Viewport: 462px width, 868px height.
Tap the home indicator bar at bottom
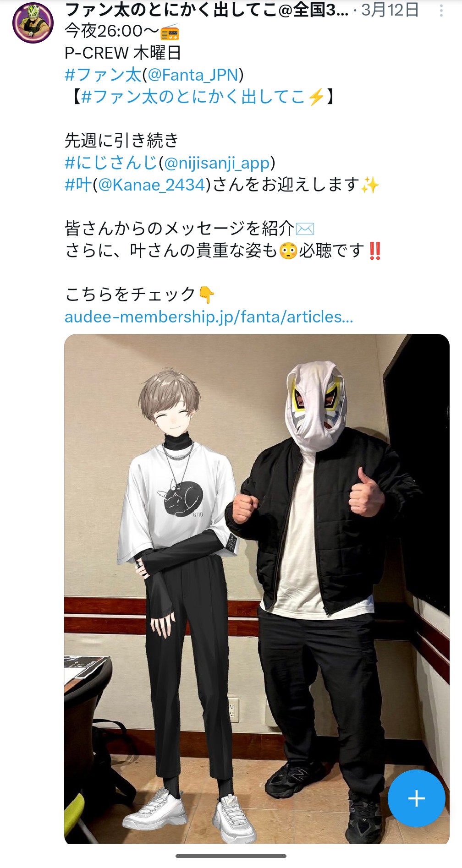pyautogui.click(x=231, y=856)
